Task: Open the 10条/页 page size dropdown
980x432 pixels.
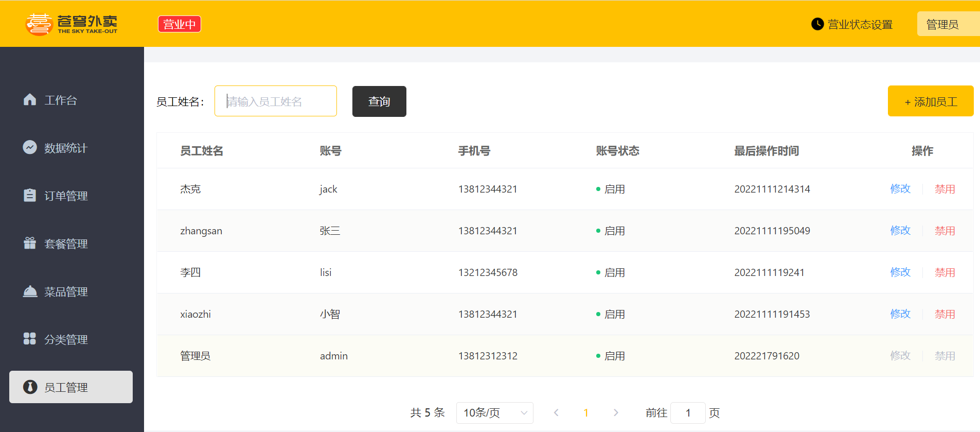Action: [x=495, y=412]
